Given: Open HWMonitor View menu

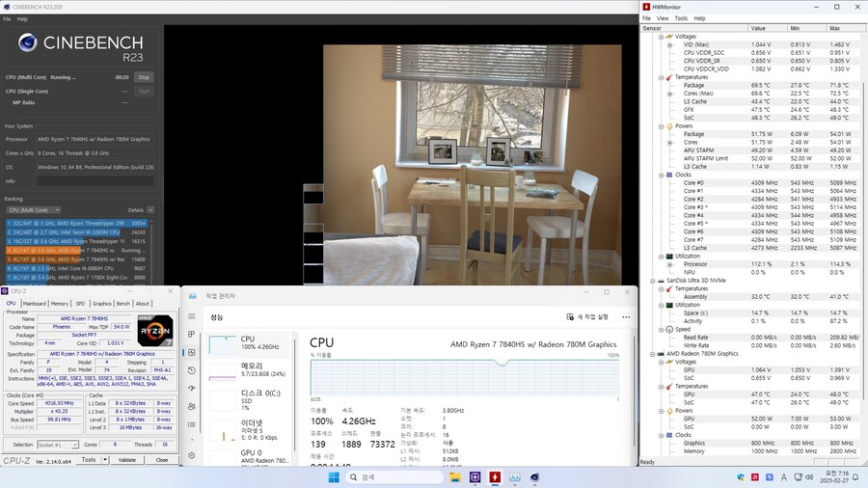Looking at the screenshot, I should click(x=663, y=18).
